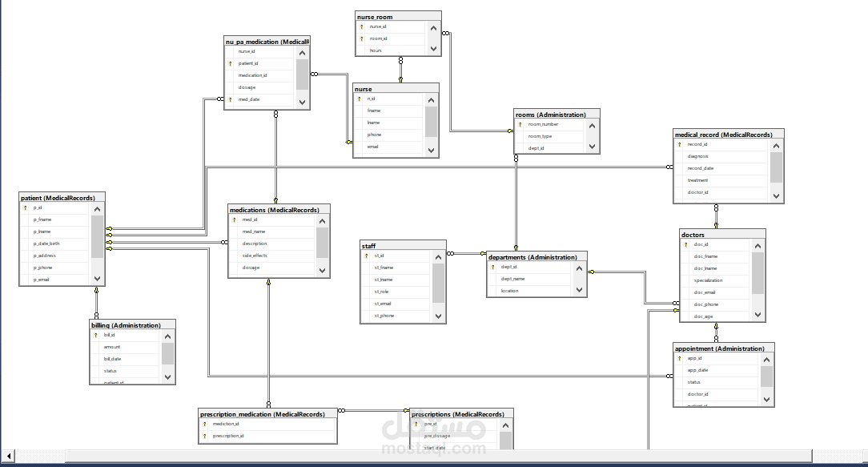Image resolution: width=868 pixels, height=467 pixels.
Task: Click scroll down arrow in appointment table
Action: pyautogui.click(x=766, y=400)
